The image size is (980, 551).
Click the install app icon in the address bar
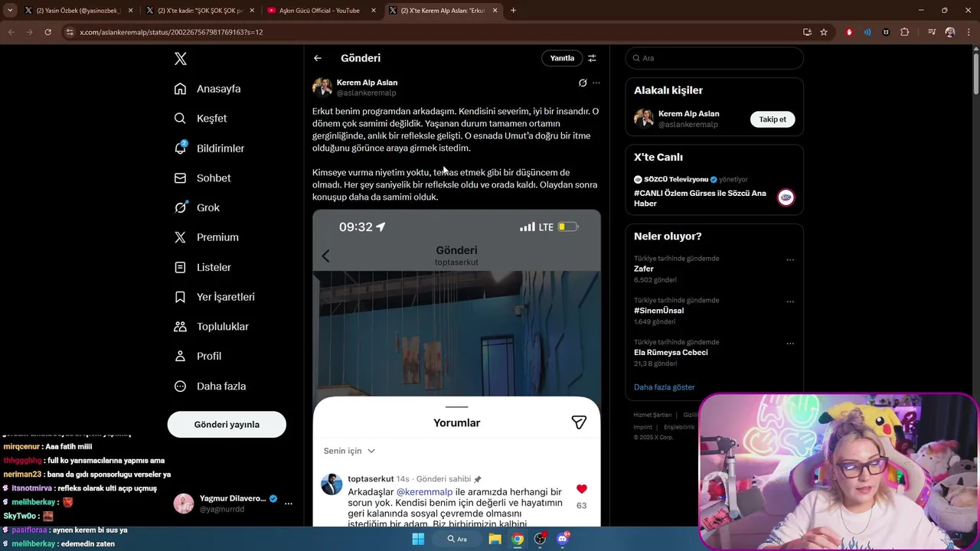coord(807,32)
